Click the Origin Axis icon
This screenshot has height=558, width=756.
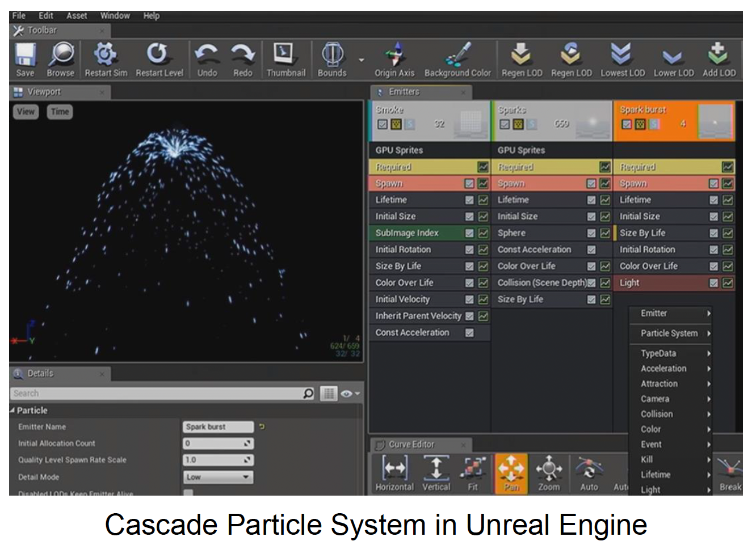point(394,56)
